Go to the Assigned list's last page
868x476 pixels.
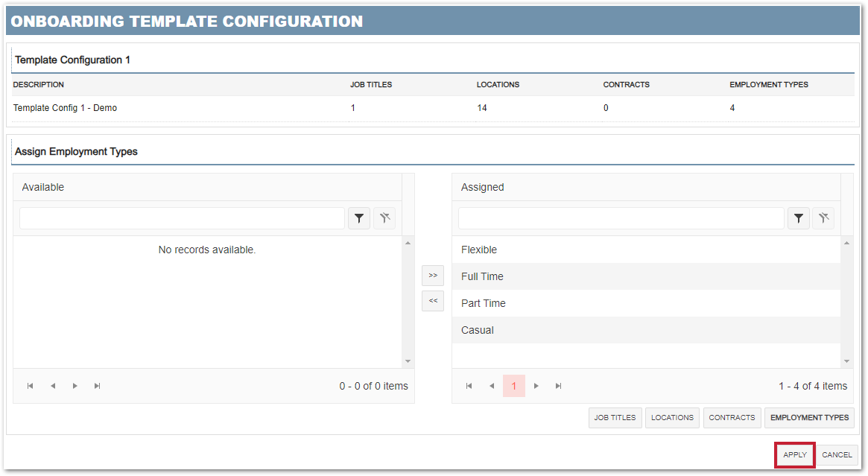point(559,386)
